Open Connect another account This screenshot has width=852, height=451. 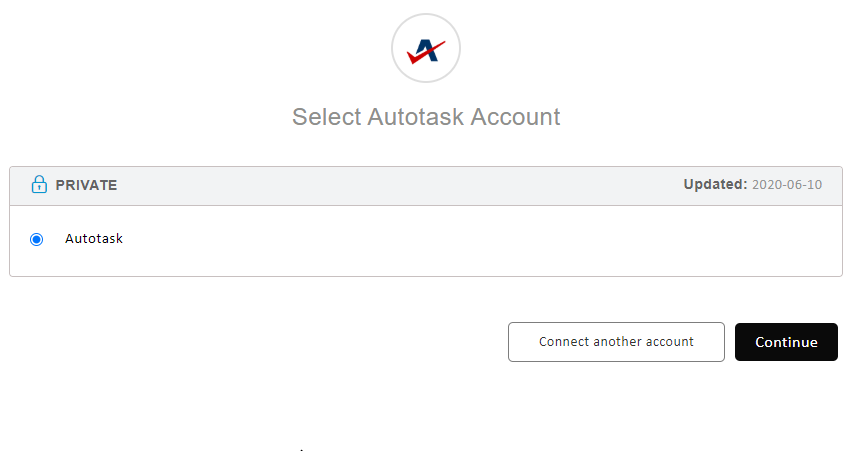[x=616, y=342]
